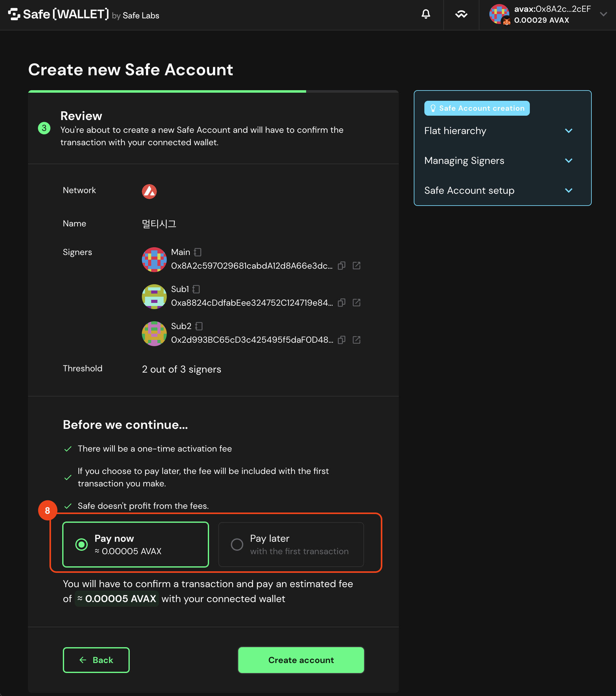Click the Safe Account creation tag

coord(477,108)
